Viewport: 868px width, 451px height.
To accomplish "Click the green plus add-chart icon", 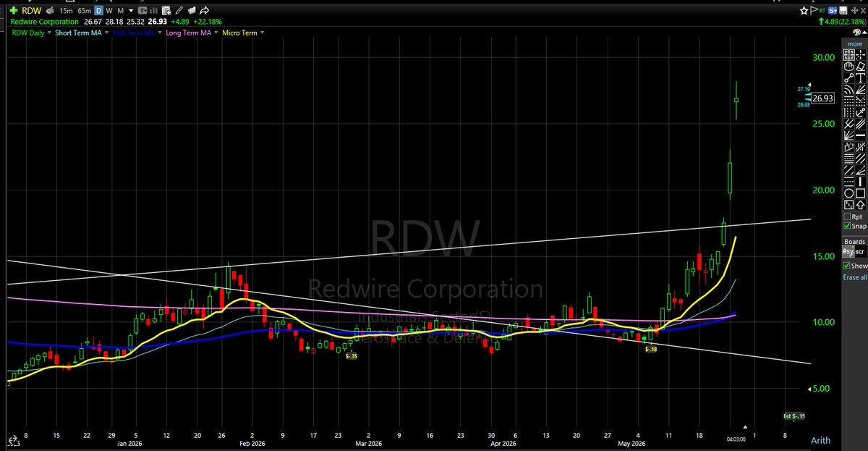I will tap(13, 11).
